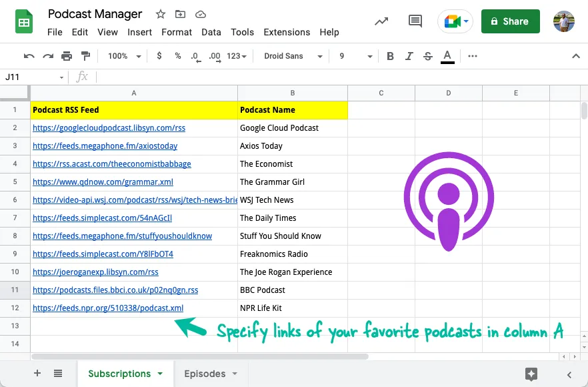Click the Share button
This screenshot has width=588, height=387.
[x=510, y=21]
